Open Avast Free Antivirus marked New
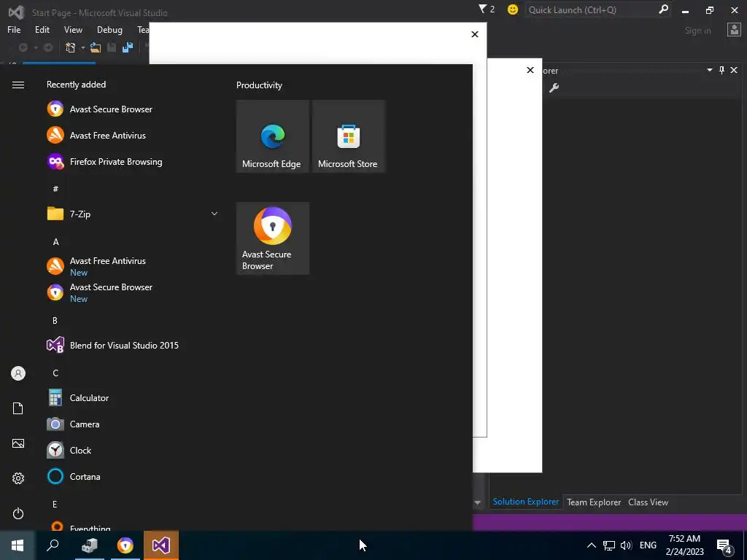 (133, 267)
